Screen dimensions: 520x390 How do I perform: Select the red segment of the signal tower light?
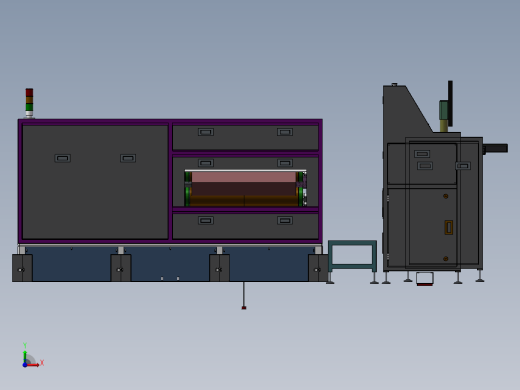pyautogui.click(x=29, y=92)
